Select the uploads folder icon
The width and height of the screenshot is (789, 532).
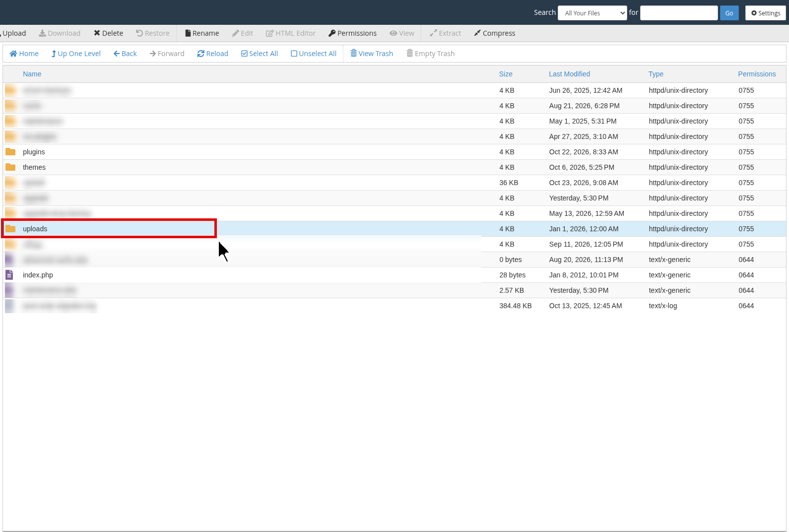click(10, 229)
